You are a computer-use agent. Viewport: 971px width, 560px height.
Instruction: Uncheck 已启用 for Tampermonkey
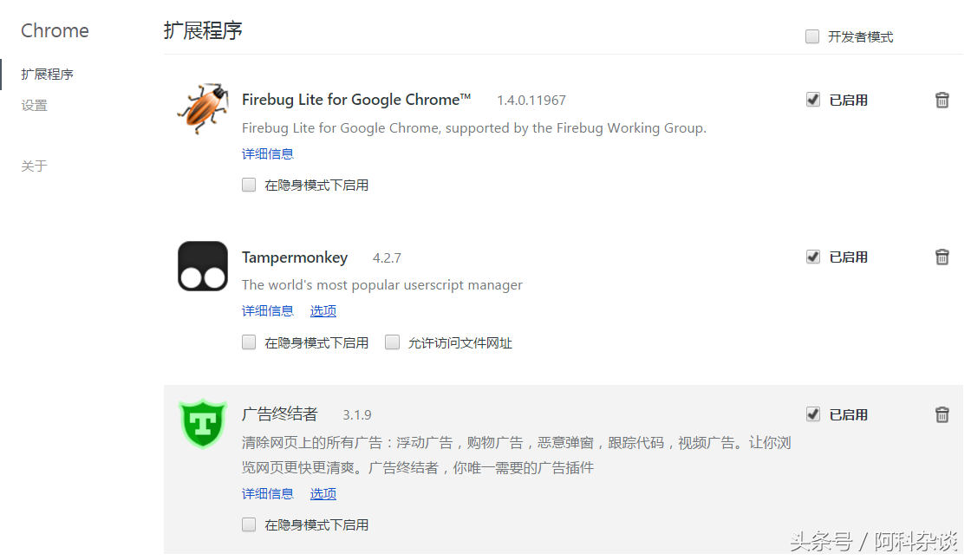point(813,257)
